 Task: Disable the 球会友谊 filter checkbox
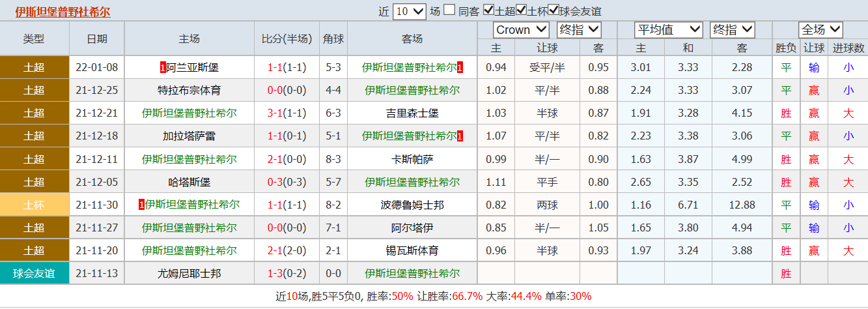(x=553, y=10)
